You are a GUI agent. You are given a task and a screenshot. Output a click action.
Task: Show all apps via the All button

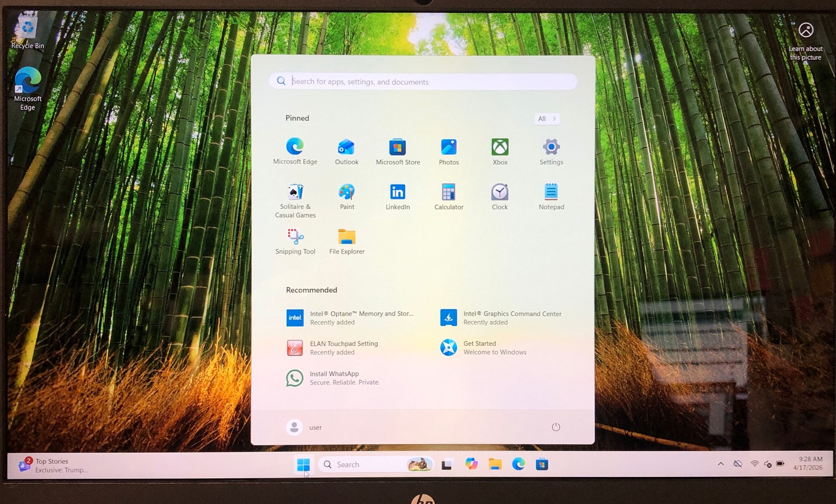tap(547, 119)
